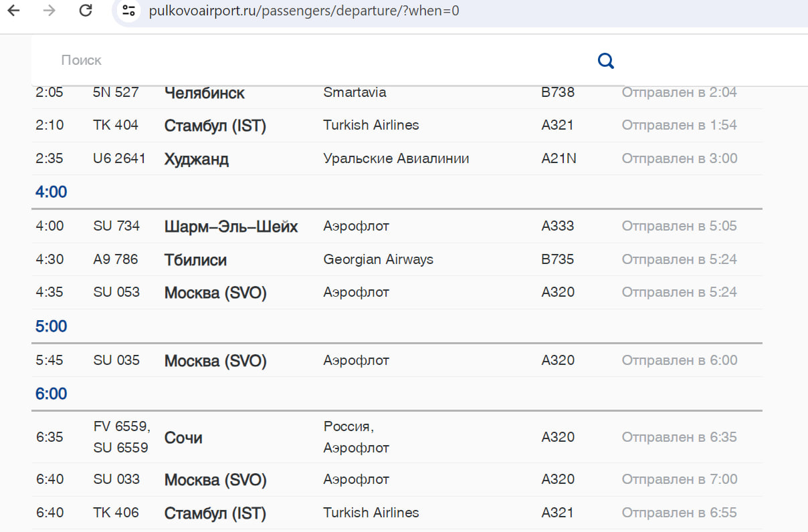Click the 4:00 hour section header
808x532 pixels.
click(x=52, y=192)
